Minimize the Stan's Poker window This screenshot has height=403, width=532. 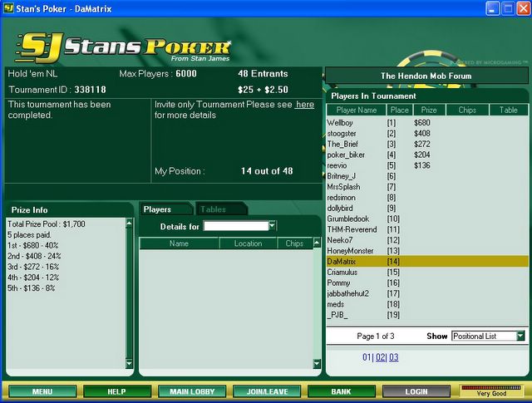(492, 8)
